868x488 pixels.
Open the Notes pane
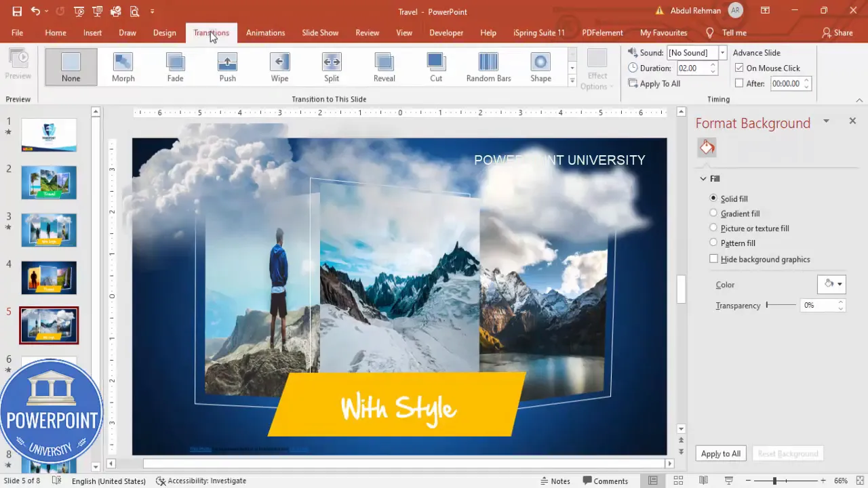click(555, 481)
